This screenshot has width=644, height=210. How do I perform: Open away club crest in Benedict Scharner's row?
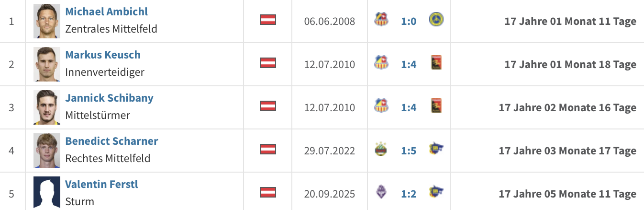click(436, 148)
